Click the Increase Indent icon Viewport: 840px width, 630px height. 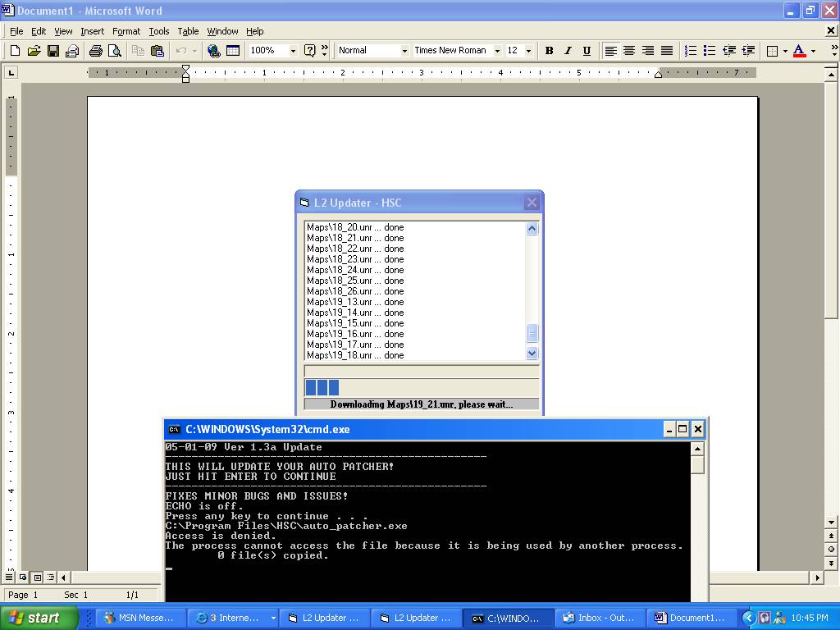[x=748, y=50]
